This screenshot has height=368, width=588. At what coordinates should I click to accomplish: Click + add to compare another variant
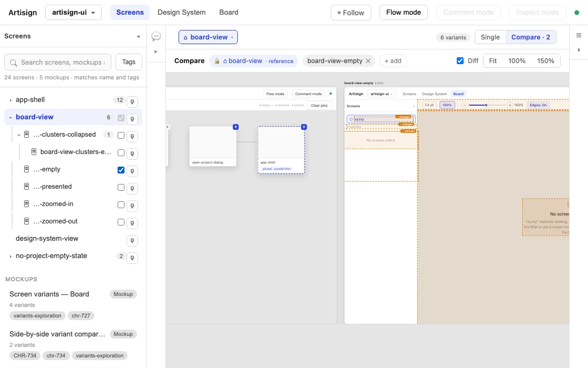(x=393, y=61)
